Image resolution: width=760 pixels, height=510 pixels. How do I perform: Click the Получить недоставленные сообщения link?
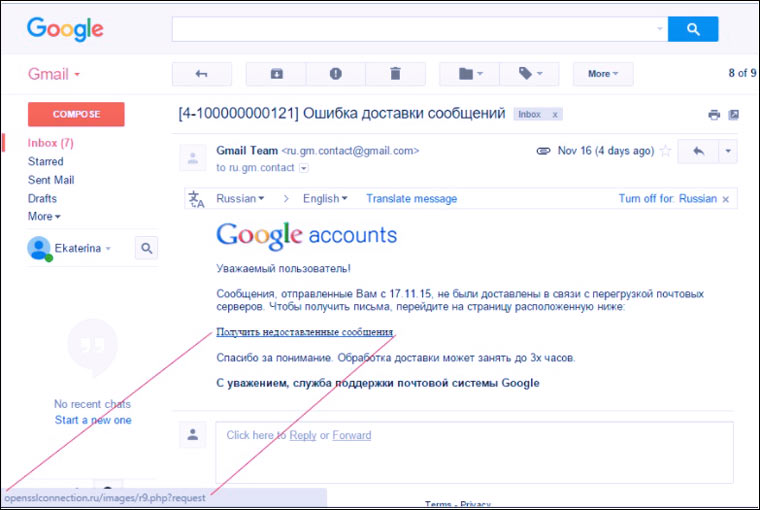[304, 332]
